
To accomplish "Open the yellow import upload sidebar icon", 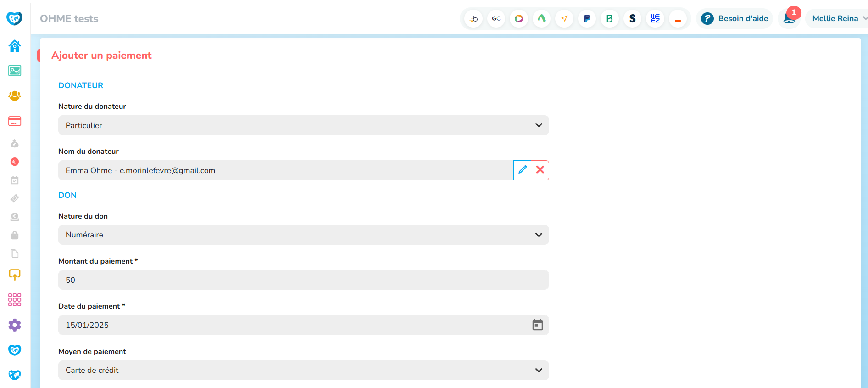I will pyautogui.click(x=15, y=275).
